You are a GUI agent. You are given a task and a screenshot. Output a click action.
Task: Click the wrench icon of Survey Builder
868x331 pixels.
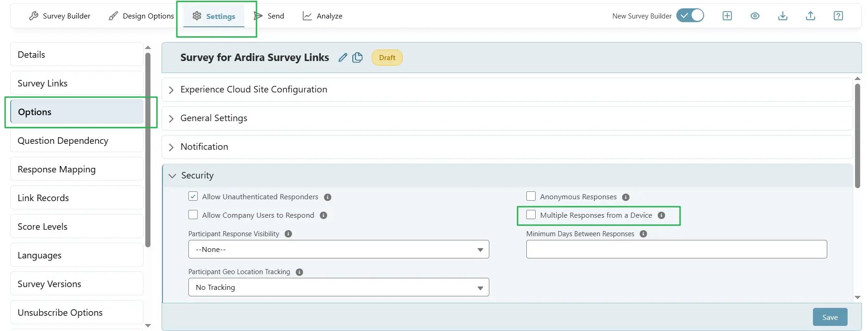33,16
